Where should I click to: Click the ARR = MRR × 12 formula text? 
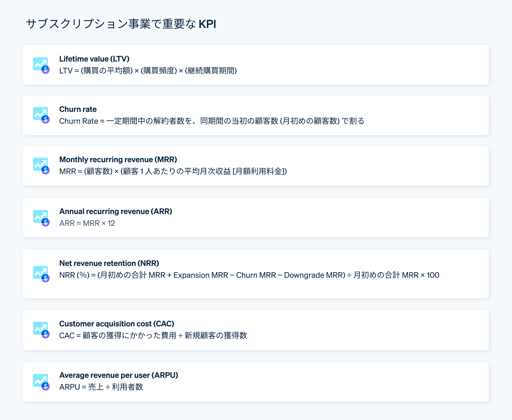88,223
